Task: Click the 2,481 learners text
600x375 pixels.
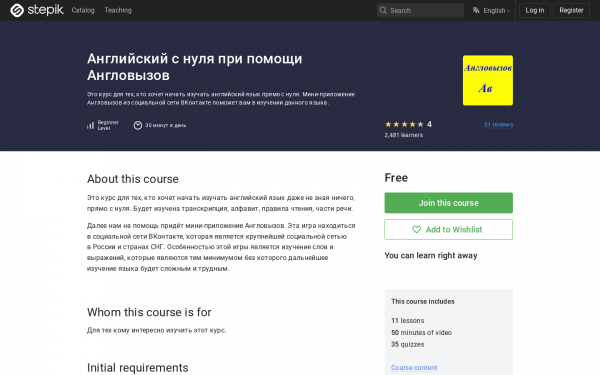Action: coord(404,135)
